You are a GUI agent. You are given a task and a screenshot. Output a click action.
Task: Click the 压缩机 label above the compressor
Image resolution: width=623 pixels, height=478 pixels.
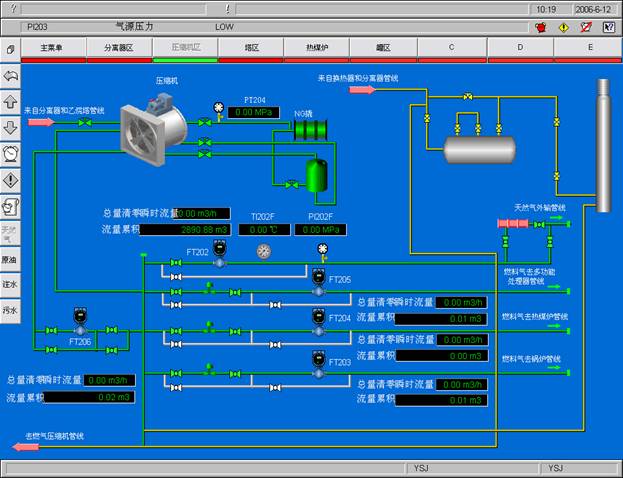pyautogui.click(x=166, y=81)
